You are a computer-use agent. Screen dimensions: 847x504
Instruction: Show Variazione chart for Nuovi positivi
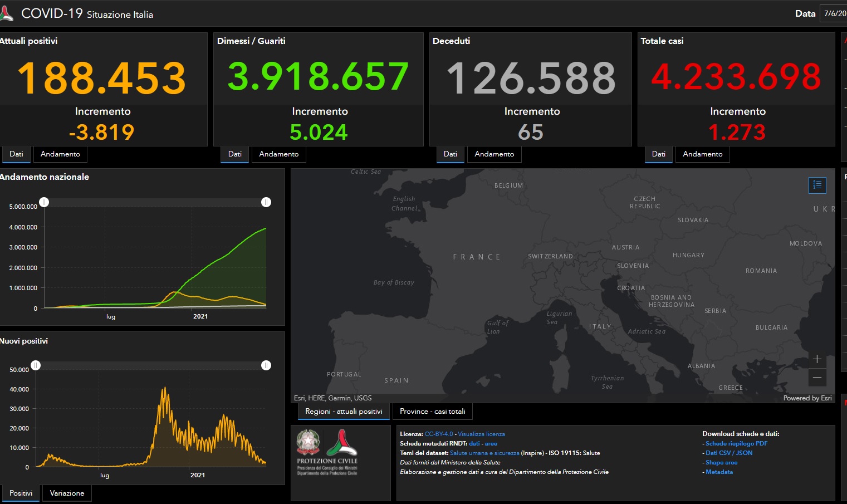pyautogui.click(x=66, y=493)
